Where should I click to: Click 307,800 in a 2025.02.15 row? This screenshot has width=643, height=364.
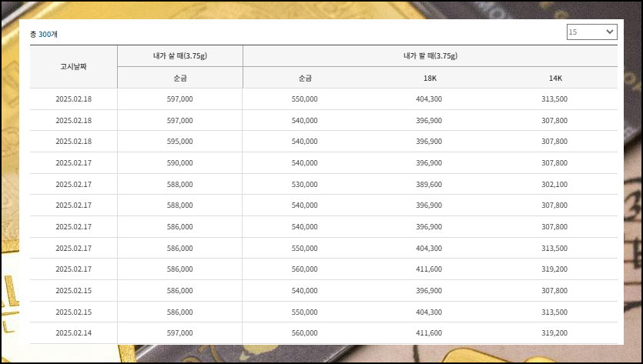click(554, 290)
